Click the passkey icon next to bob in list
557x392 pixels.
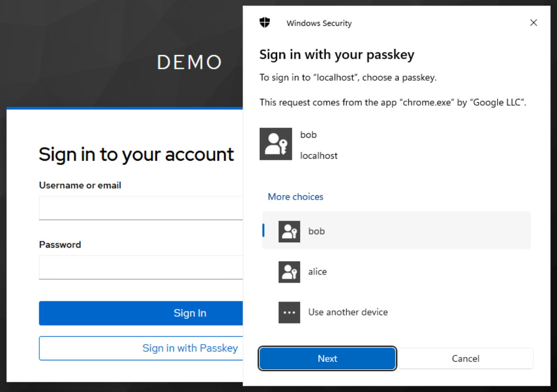[x=289, y=231]
